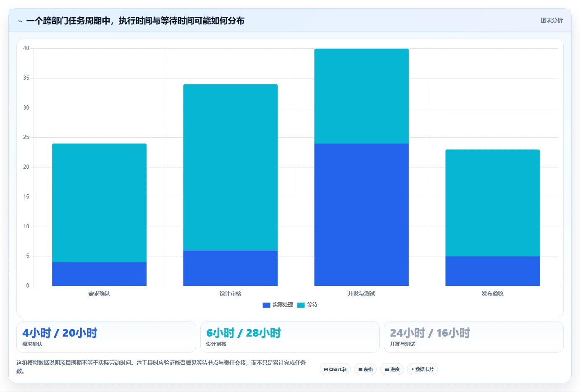The width and height of the screenshot is (580, 392).
Task: Toggle the 实际处理 legend color box
Action: 266,305
